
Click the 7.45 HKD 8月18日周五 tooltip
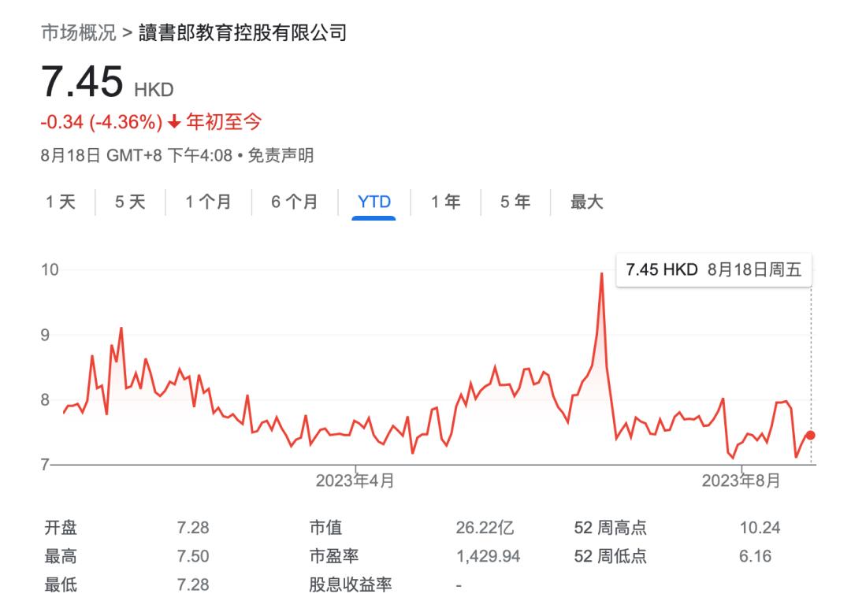(714, 269)
